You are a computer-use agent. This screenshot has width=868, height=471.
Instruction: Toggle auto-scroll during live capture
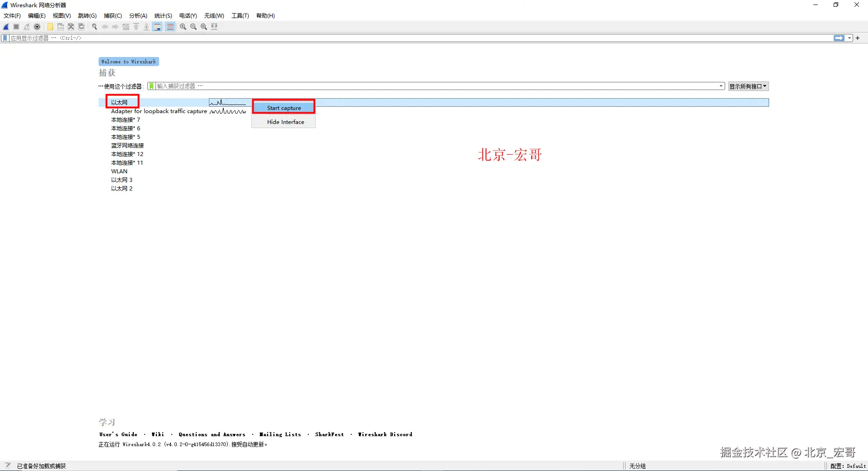(157, 27)
